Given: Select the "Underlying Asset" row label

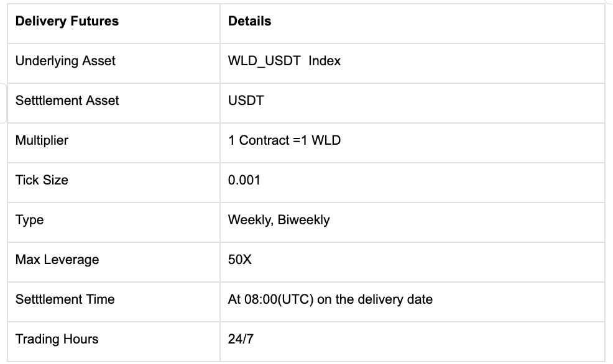Looking at the screenshot, I should [x=65, y=61].
